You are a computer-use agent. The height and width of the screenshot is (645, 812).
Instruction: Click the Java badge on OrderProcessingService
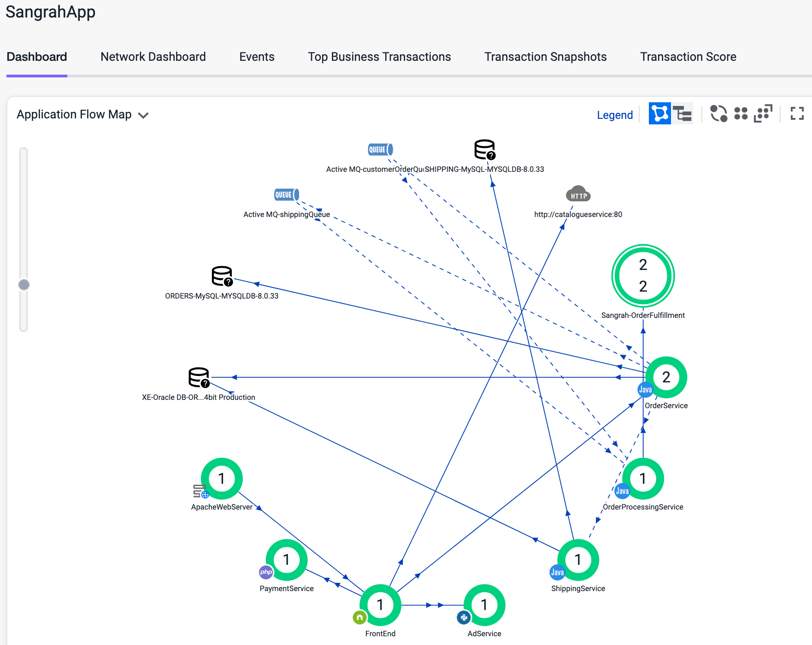pos(622,491)
